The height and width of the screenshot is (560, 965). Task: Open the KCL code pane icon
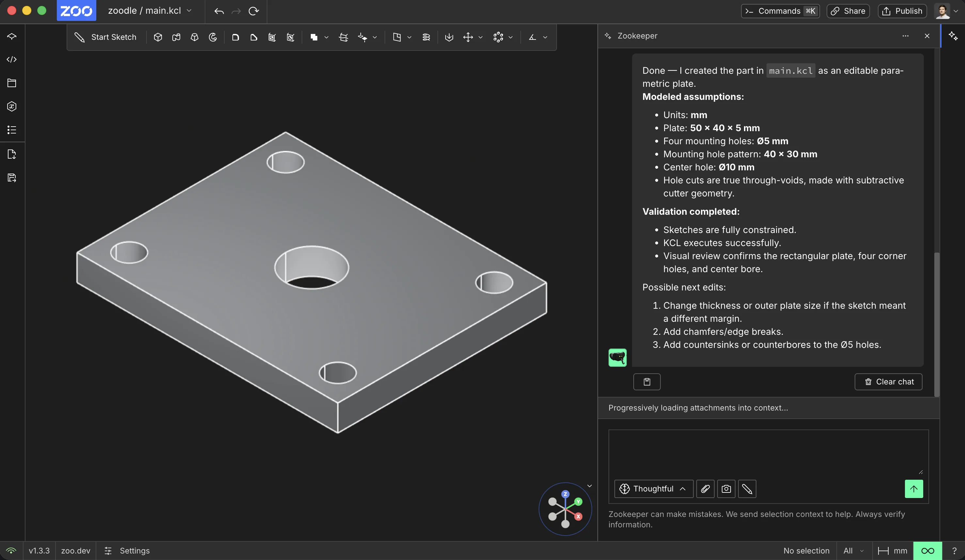(12, 59)
